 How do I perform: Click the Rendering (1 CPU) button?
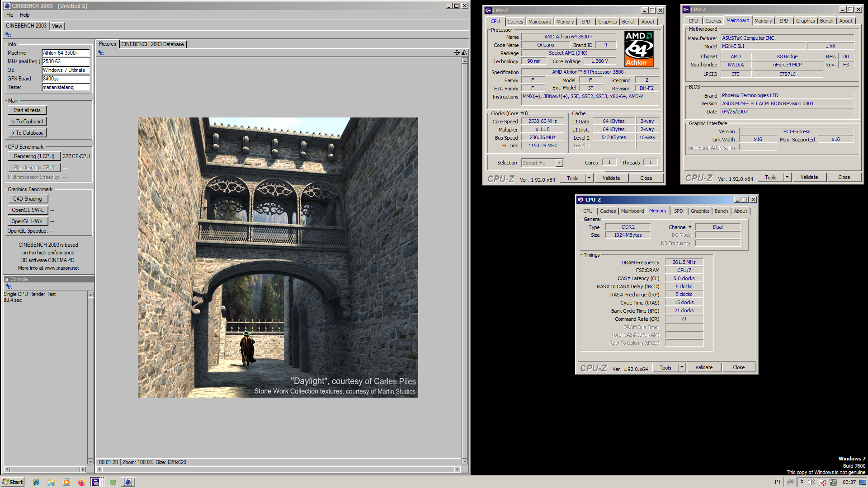[34, 156]
